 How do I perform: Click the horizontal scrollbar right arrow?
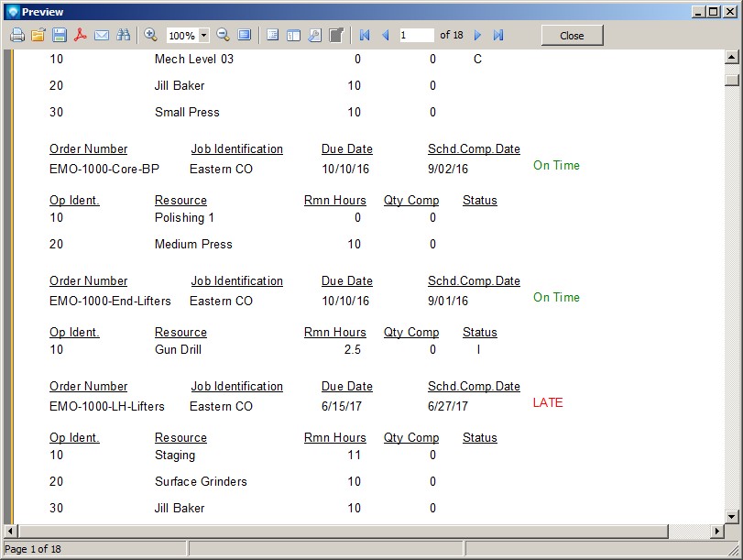(x=716, y=531)
